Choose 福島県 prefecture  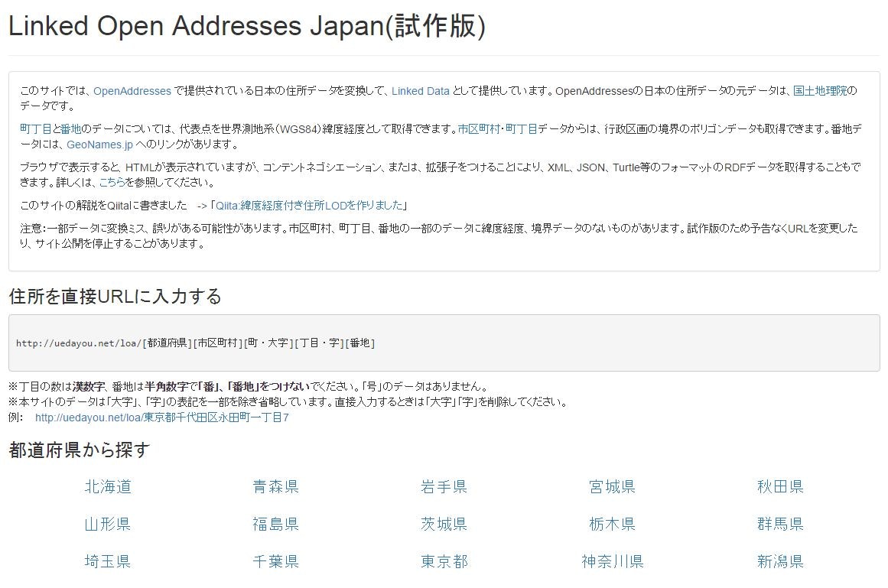(x=276, y=524)
